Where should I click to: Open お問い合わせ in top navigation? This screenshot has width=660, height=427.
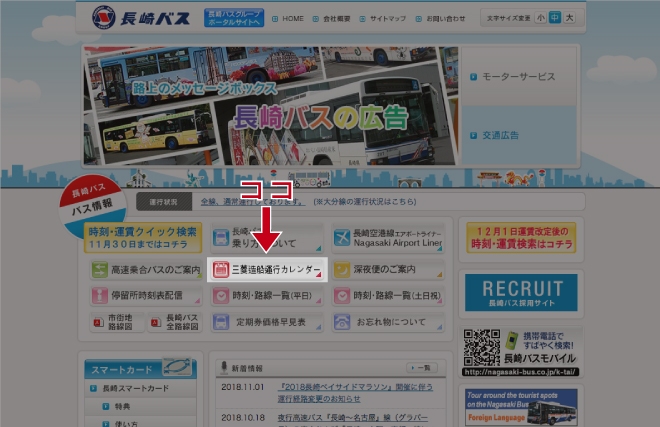tap(441, 19)
